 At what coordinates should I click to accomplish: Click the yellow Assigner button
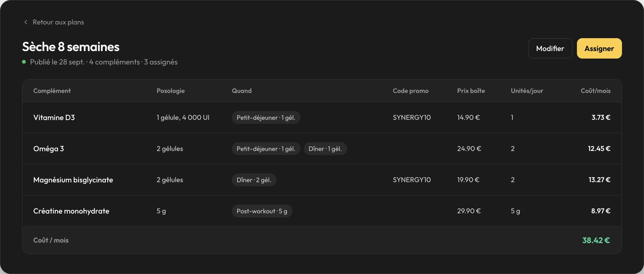point(599,48)
